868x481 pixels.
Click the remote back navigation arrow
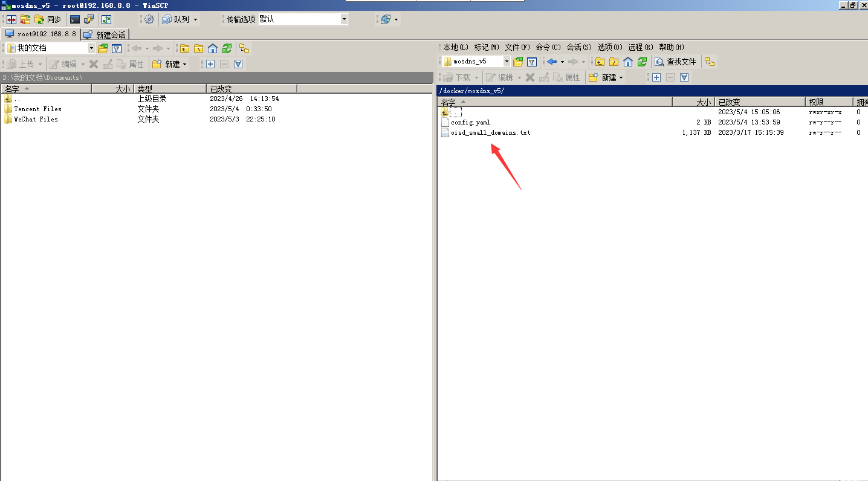(551, 62)
